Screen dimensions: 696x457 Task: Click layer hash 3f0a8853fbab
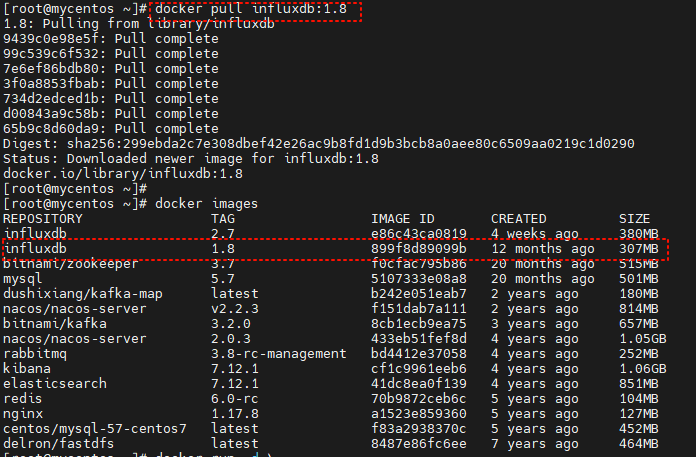[x=51, y=83]
